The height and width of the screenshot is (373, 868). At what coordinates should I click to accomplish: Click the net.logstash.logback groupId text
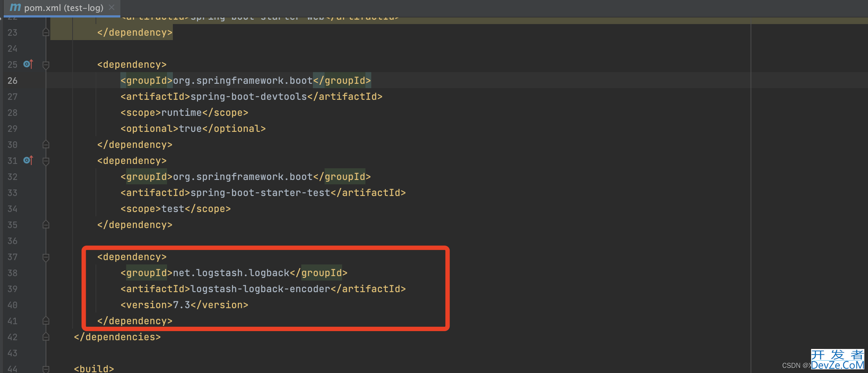[231, 273]
